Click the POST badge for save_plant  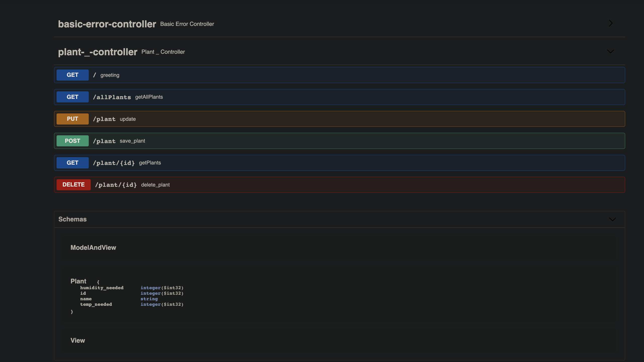coord(72,141)
